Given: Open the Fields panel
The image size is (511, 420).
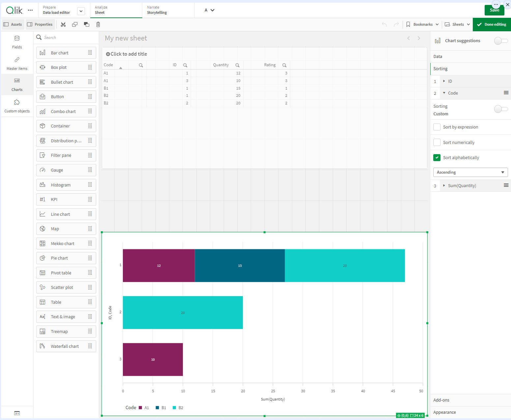Looking at the screenshot, I should point(16,42).
